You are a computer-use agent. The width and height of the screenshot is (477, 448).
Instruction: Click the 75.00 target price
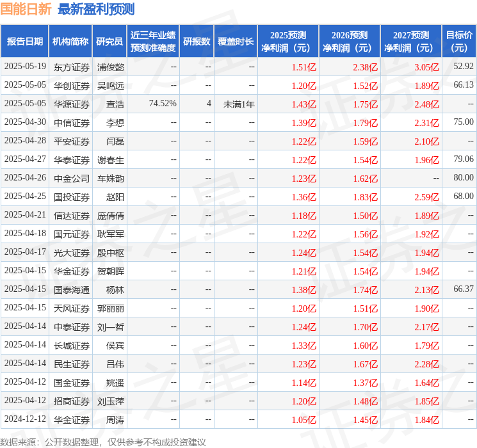click(x=464, y=122)
